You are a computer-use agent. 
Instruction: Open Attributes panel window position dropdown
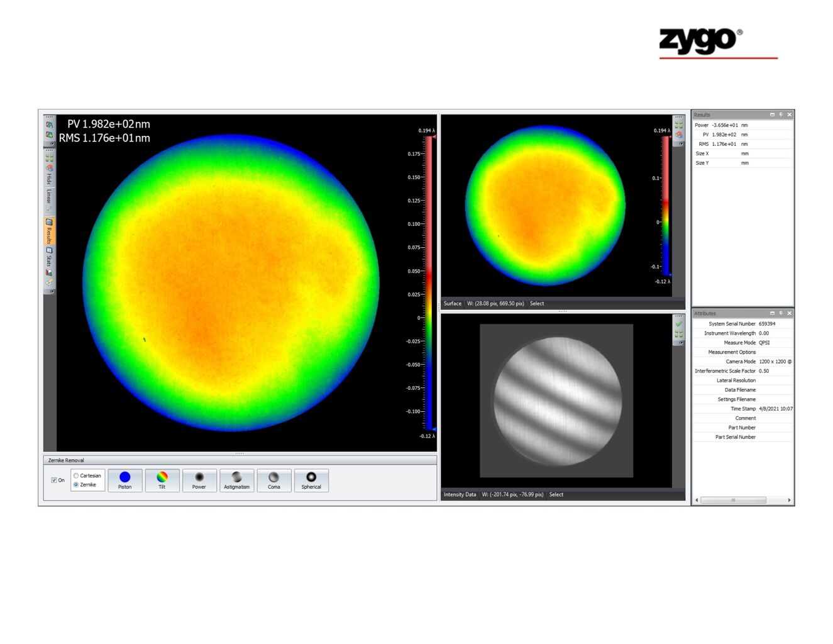[772, 313]
